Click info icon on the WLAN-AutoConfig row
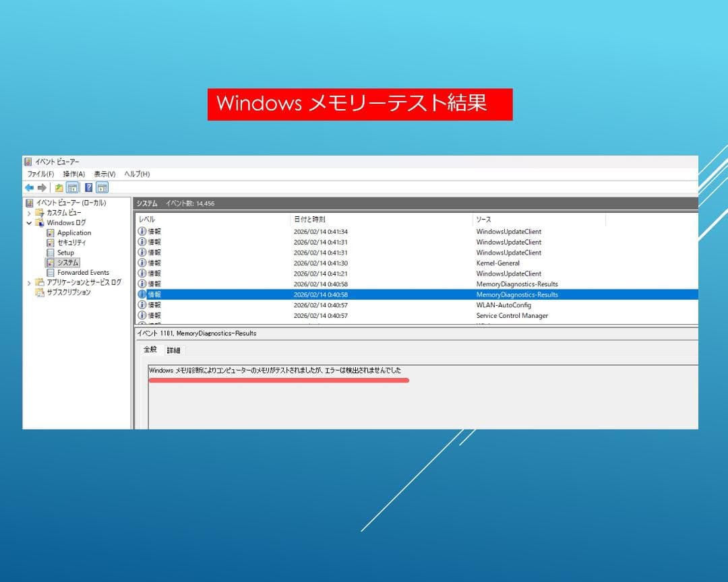The width and height of the screenshot is (728, 582). (142, 305)
